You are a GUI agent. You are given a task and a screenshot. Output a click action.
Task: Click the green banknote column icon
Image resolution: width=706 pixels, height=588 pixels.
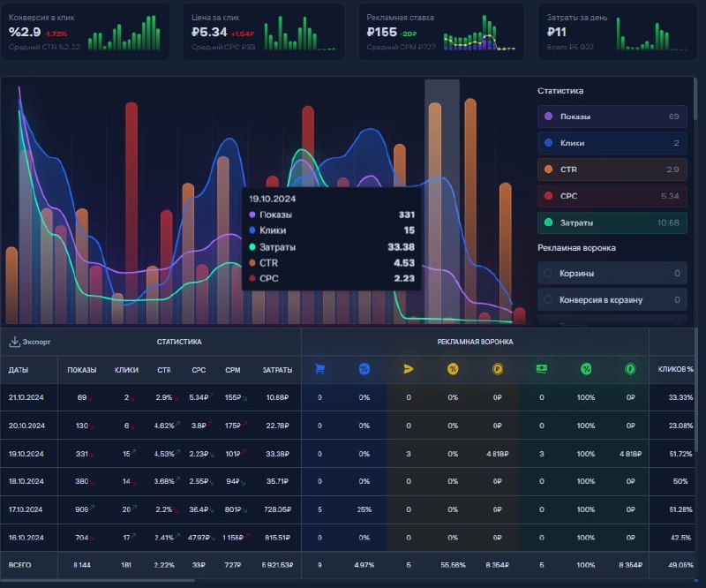pyautogui.click(x=542, y=369)
